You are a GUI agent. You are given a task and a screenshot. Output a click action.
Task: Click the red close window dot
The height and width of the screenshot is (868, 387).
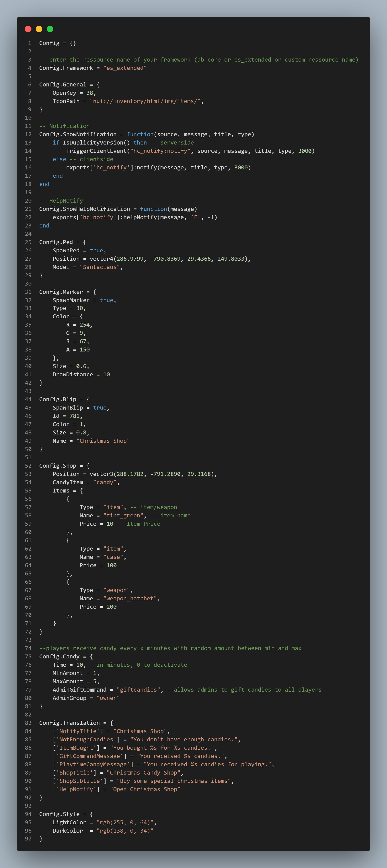(28, 29)
